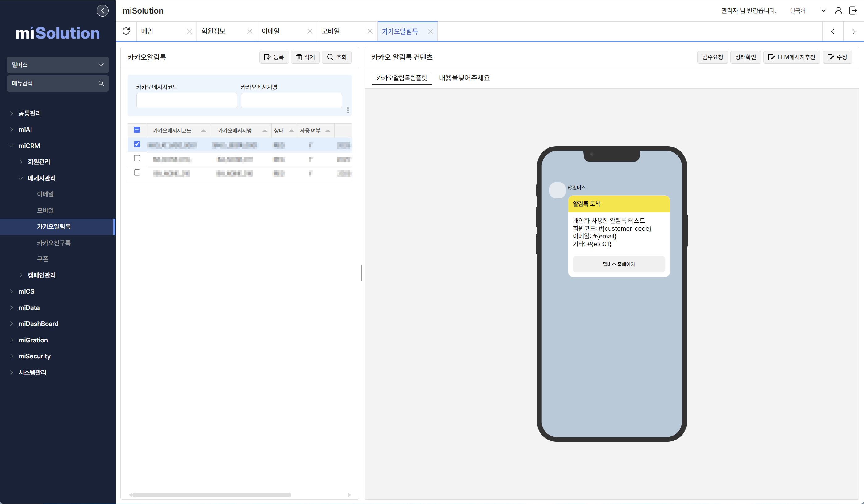Click the 카카오메시지코드 input field

click(186, 101)
